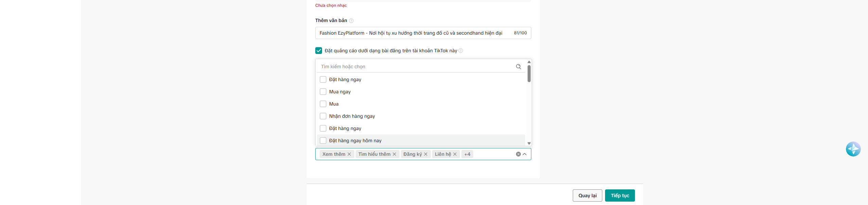Click the dropdown list scrollbar thumb
This screenshot has height=205, width=868.
[x=529, y=74]
